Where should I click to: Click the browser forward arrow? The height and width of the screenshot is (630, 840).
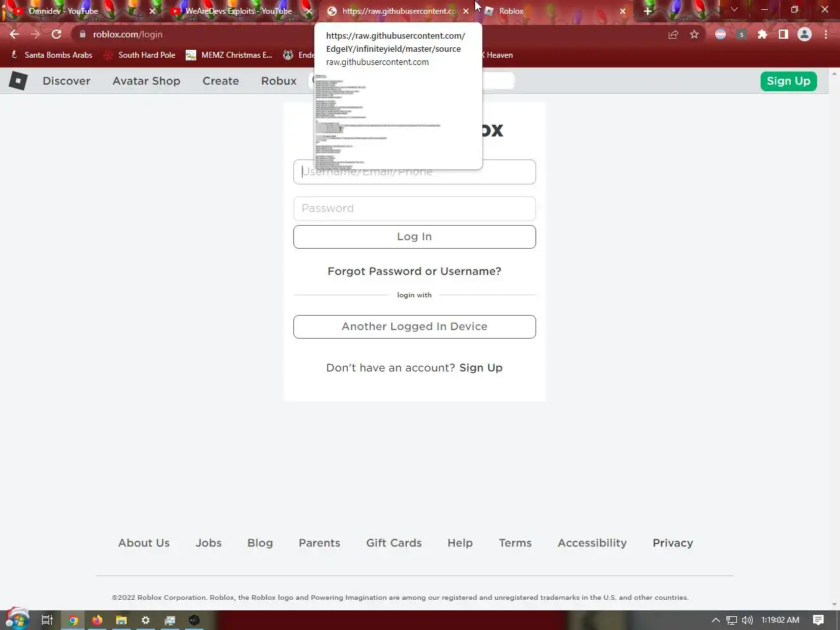[35, 34]
